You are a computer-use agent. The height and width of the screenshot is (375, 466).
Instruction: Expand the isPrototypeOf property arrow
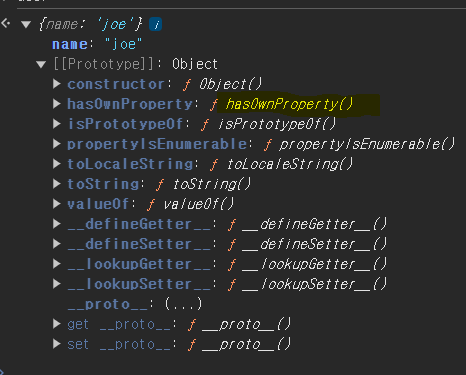(57, 124)
